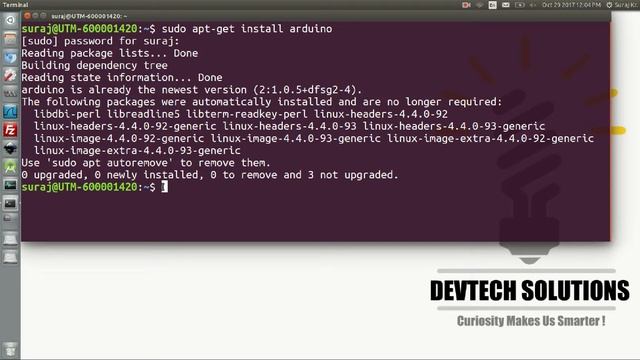Open the clock showing Oct 29 2017

pyautogui.click(x=571, y=5)
